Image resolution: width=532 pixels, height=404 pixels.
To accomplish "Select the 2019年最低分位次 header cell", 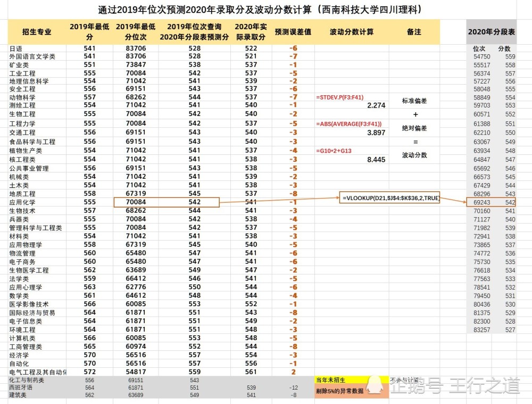I will 136,32.
